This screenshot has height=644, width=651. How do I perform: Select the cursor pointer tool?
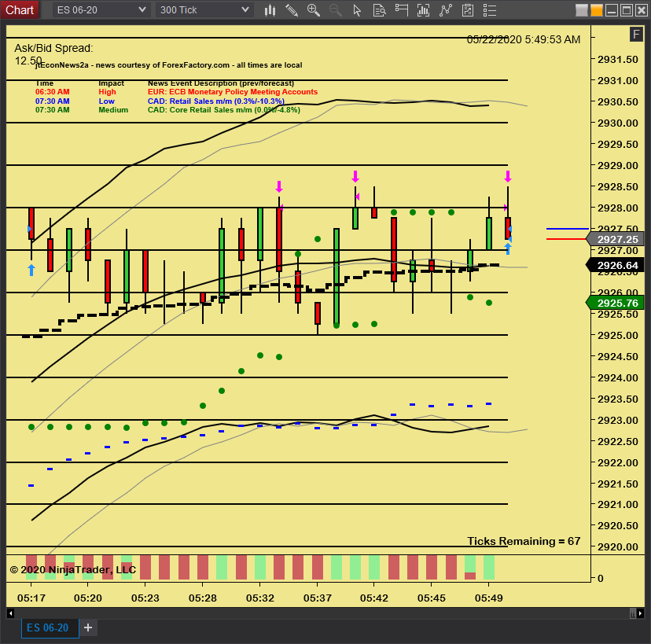[x=357, y=10]
